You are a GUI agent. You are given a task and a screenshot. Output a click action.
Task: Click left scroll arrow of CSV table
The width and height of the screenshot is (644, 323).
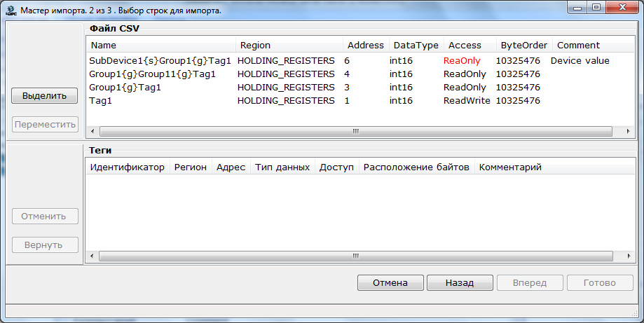(93, 131)
